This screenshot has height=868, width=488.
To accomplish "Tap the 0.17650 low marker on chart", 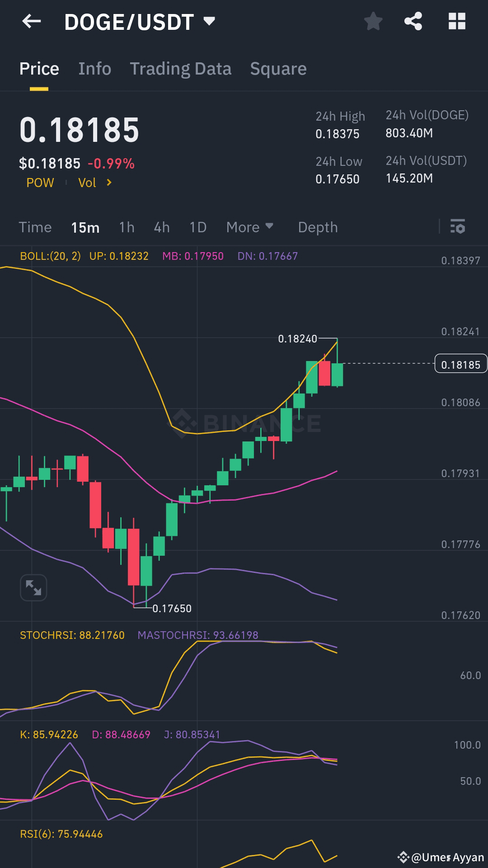I will (172, 609).
